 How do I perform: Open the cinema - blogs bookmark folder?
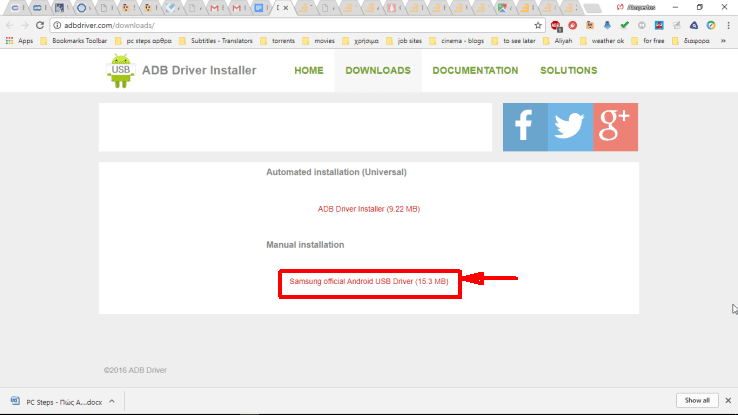coord(457,41)
